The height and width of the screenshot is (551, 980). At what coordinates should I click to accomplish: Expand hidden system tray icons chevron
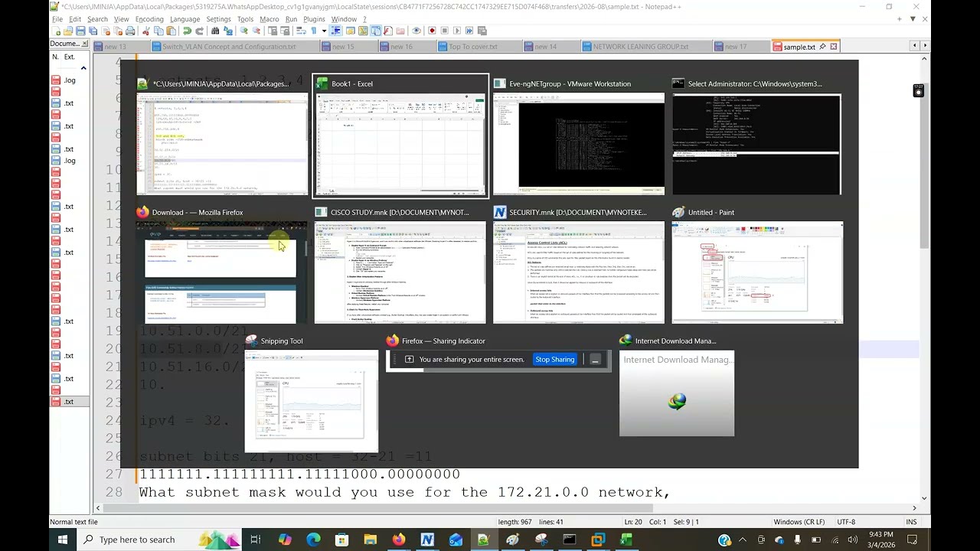[x=742, y=540]
